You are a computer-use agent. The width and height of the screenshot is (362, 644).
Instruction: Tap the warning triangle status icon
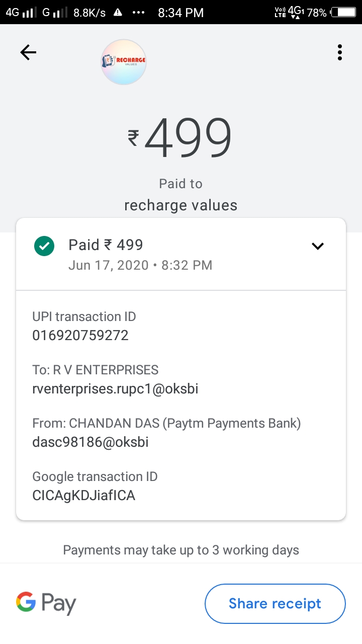coord(118,13)
